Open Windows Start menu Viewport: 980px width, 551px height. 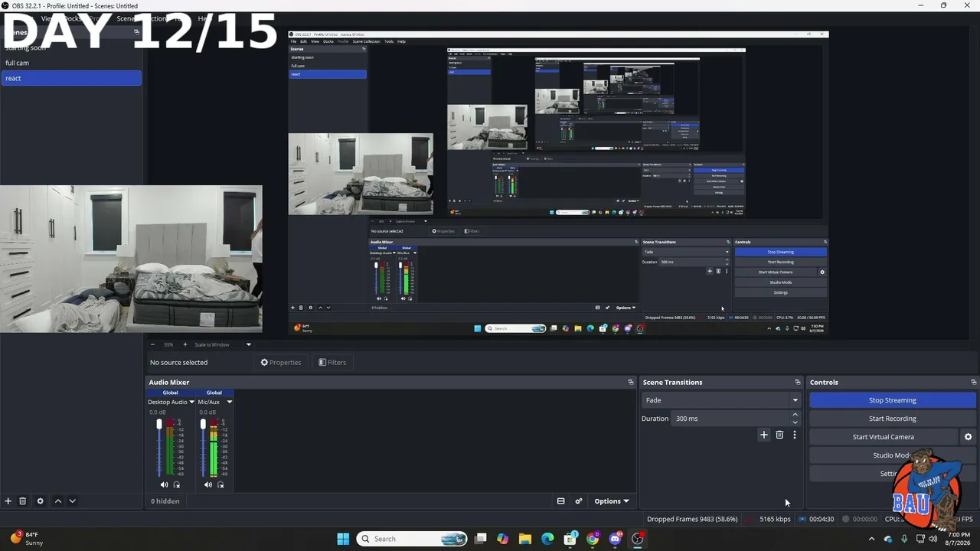(x=343, y=539)
